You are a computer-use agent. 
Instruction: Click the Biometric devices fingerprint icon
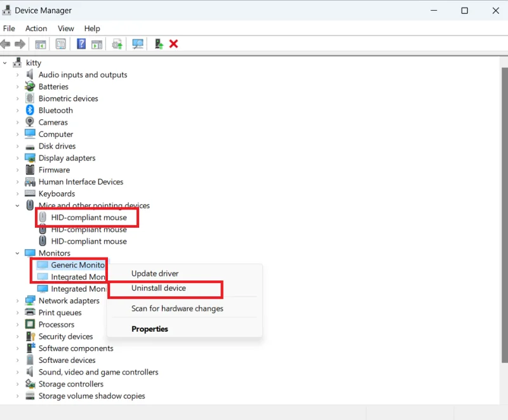30,98
